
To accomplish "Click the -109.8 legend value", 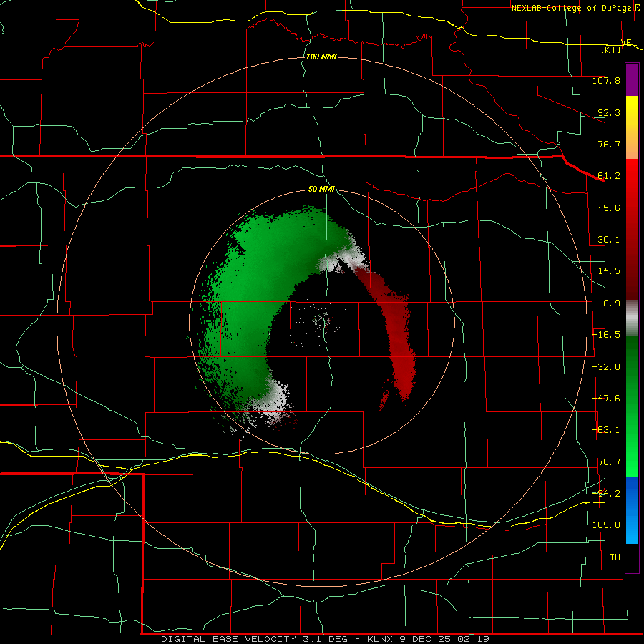I will click(604, 525).
